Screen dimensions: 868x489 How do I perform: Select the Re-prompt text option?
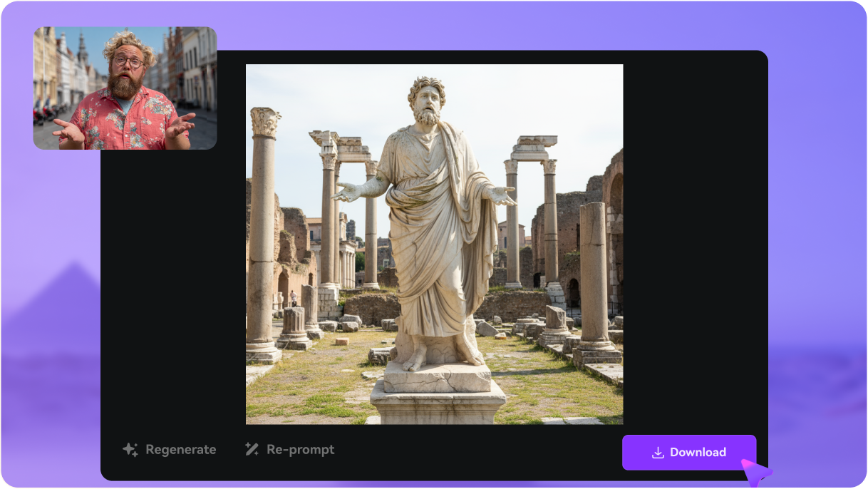coord(300,450)
